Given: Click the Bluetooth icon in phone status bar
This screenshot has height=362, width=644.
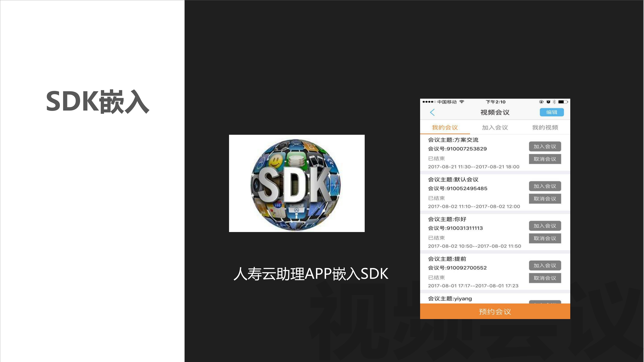Looking at the screenshot, I should point(554,102).
